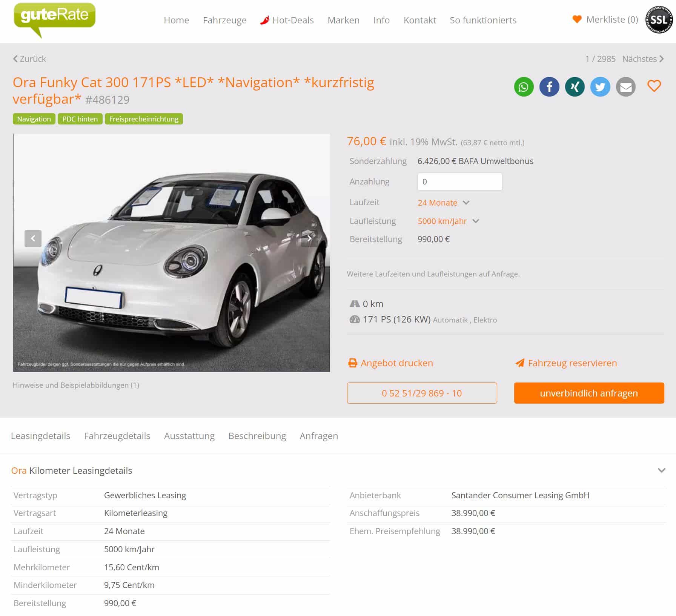The image size is (676, 616).
Task: Share listing via WhatsApp icon
Action: point(524,87)
